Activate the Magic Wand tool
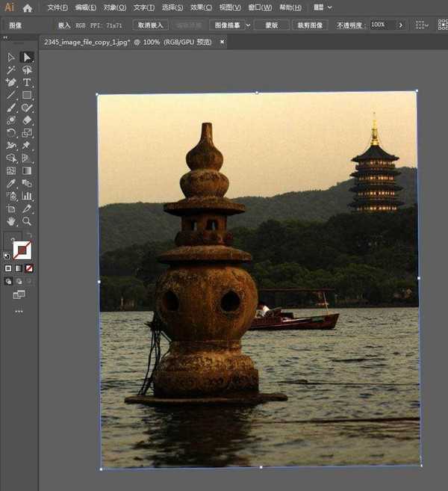448x491 pixels. tap(11, 70)
